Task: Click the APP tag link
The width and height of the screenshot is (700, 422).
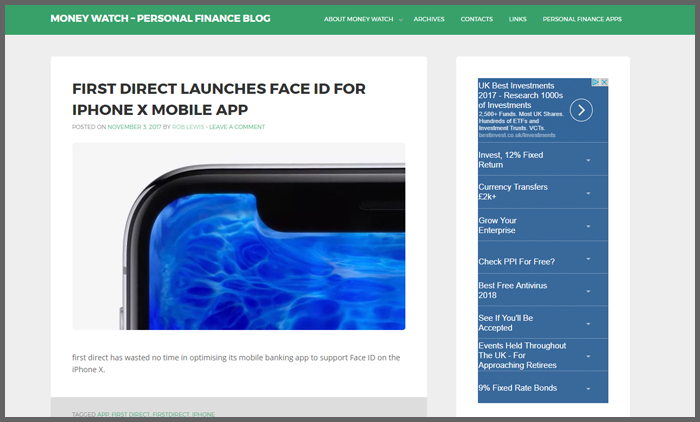Action: tap(103, 414)
